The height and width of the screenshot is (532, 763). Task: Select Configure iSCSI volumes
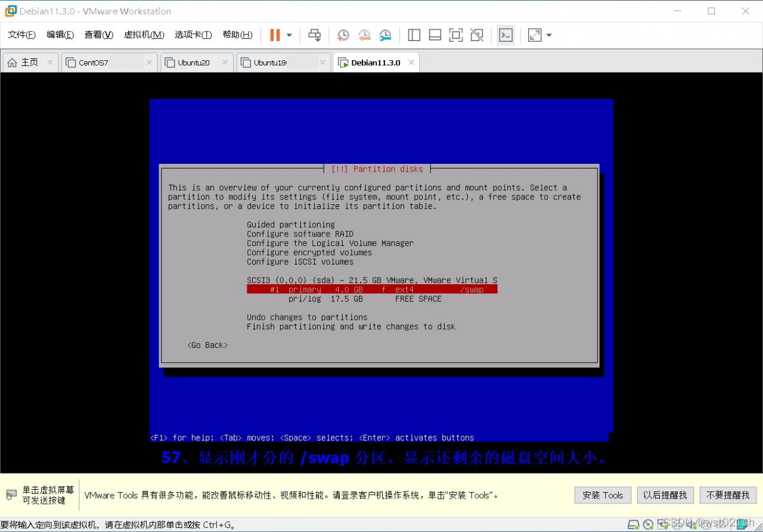(x=300, y=262)
